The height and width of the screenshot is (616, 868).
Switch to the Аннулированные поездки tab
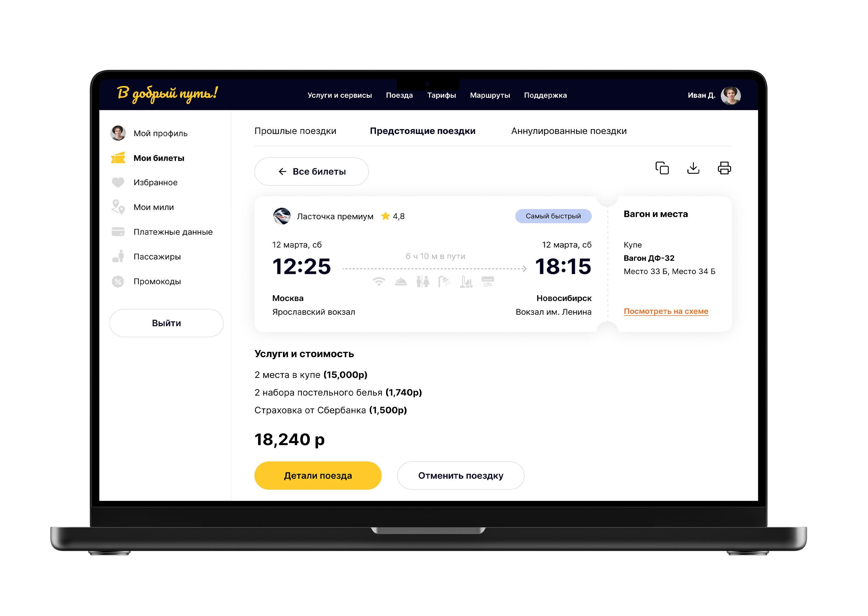tap(568, 131)
